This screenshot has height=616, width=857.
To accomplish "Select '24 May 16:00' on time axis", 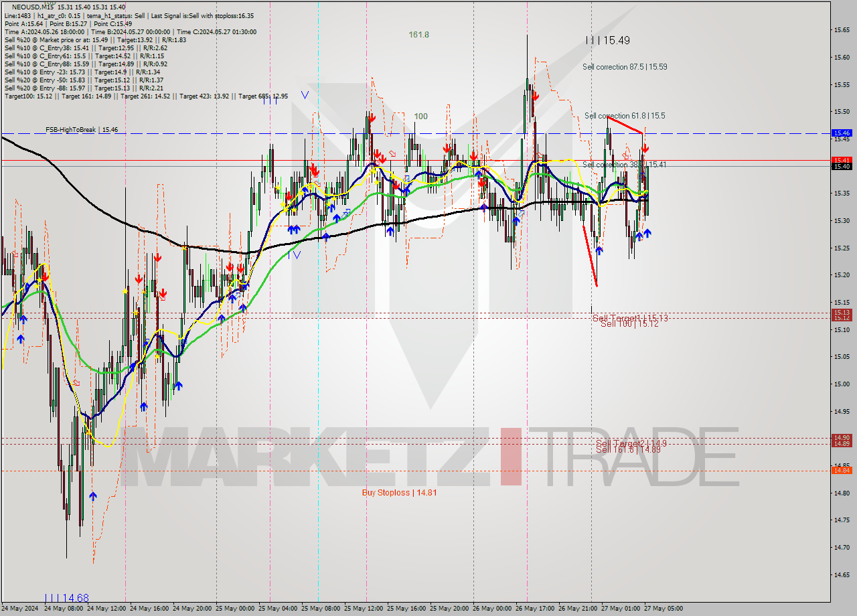I will (x=149, y=609).
